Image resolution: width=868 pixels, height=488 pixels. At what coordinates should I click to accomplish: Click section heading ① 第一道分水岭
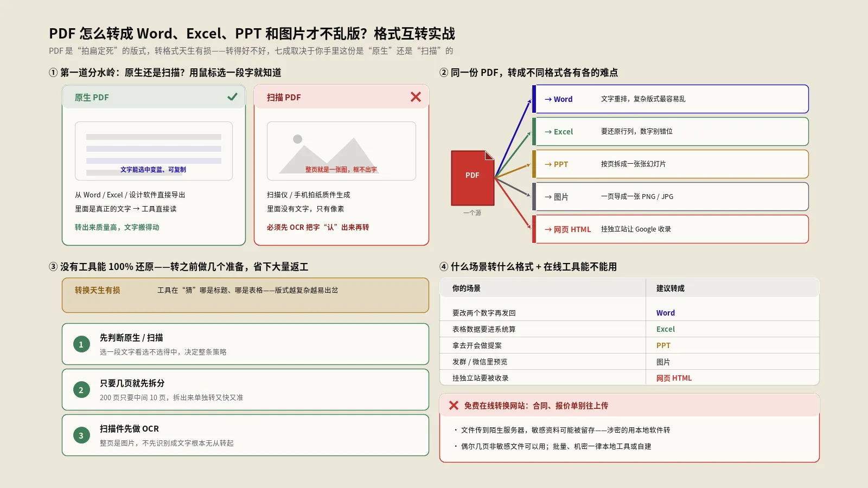click(x=165, y=73)
